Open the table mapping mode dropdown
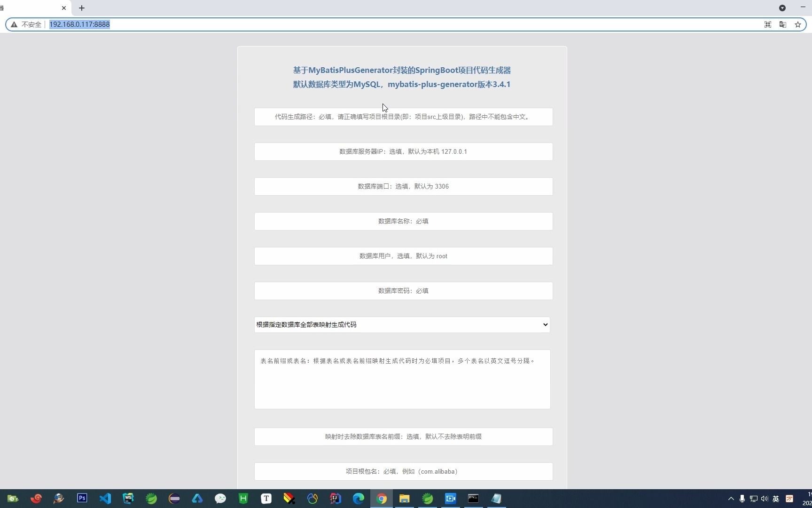The image size is (812, 508). pos(402,325)
